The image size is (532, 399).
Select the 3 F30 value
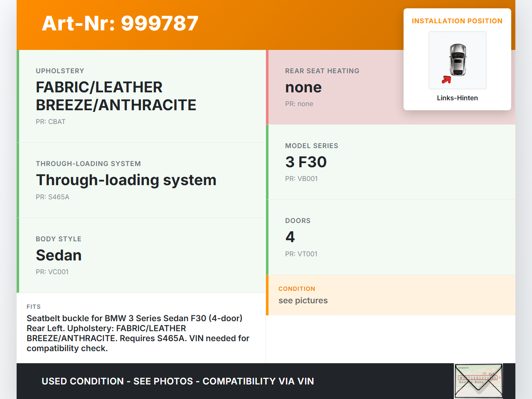point(306,162)
